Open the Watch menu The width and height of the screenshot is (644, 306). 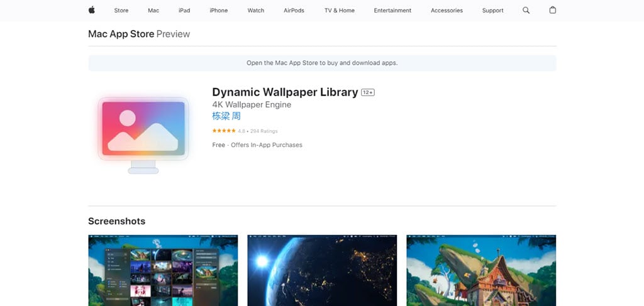pos(256,11)
